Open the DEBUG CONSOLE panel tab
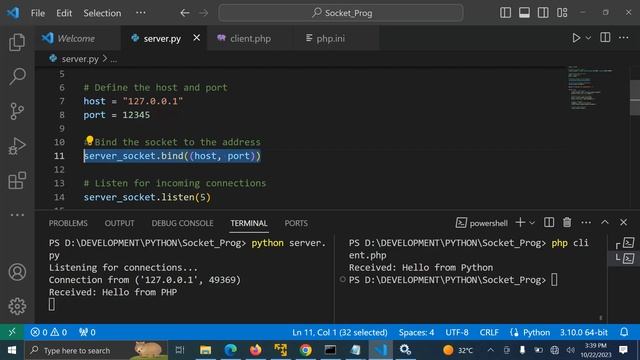 coord(182,223)
